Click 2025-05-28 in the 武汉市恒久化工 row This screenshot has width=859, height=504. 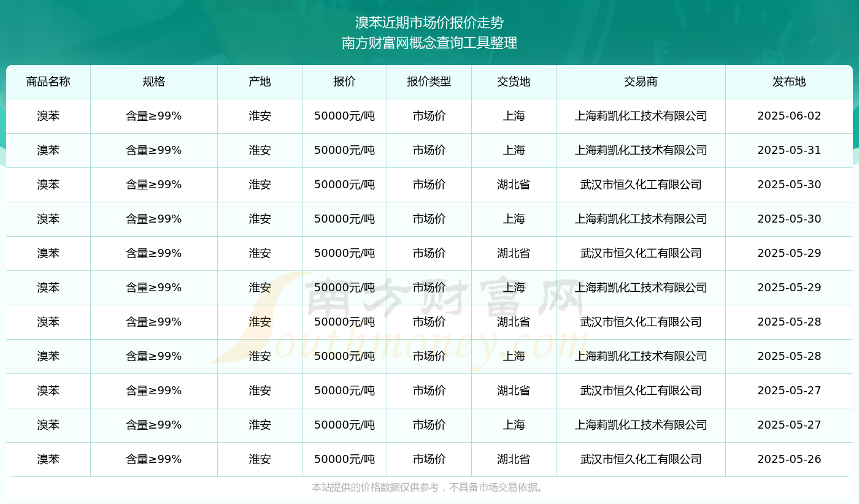(x=790, y=322)
